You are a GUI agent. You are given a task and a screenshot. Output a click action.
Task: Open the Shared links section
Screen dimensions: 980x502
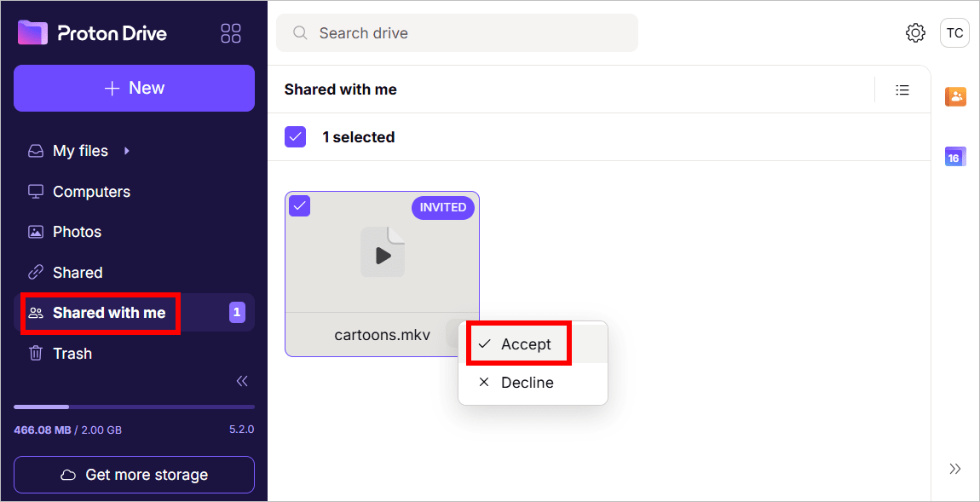pos(134,273)
